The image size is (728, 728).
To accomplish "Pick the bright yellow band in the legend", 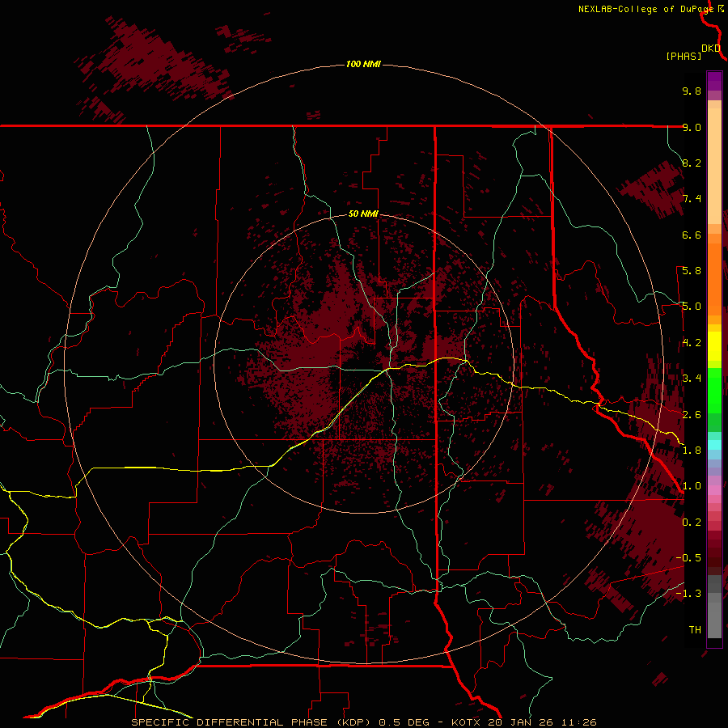I will point(714,346).
